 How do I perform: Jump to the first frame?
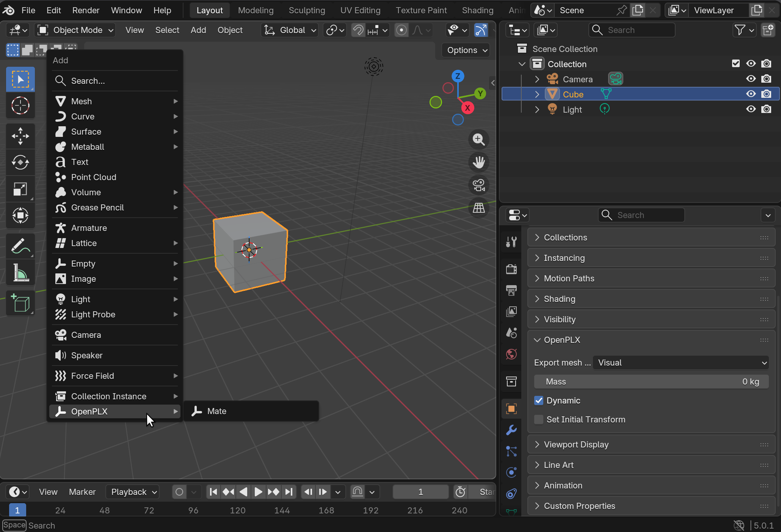213,492
